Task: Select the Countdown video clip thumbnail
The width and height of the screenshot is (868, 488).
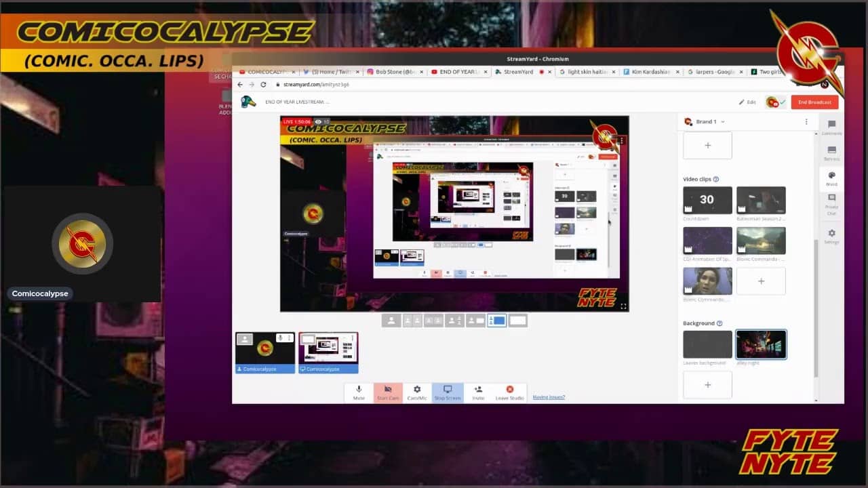Action: (707, 200)
